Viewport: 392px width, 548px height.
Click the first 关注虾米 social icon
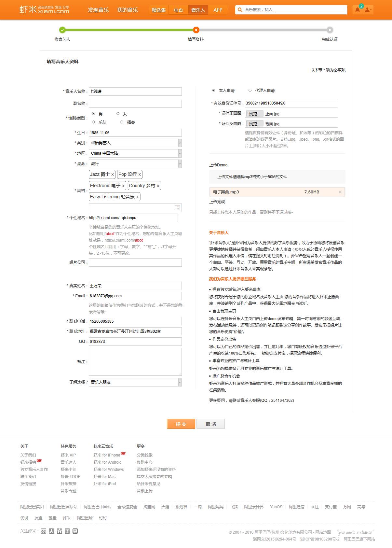pyautogui.click(x=44, y=531)
